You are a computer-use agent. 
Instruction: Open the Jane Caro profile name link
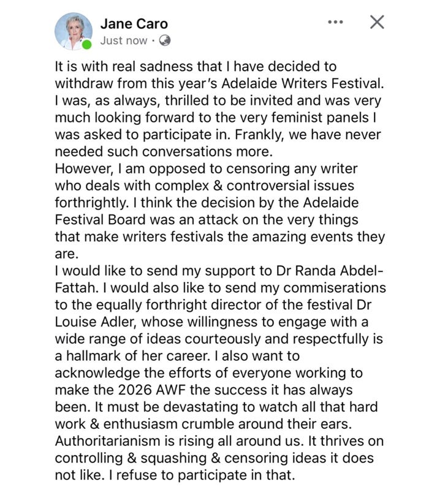134,24
